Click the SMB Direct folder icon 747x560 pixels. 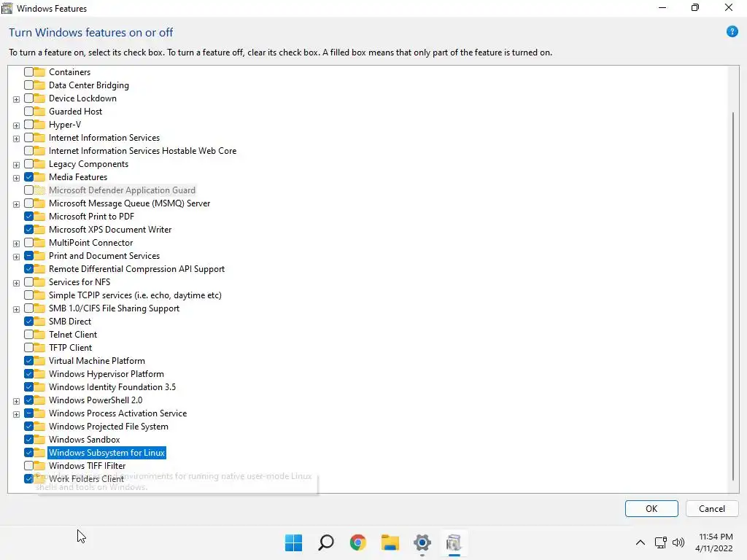(39, 322)
